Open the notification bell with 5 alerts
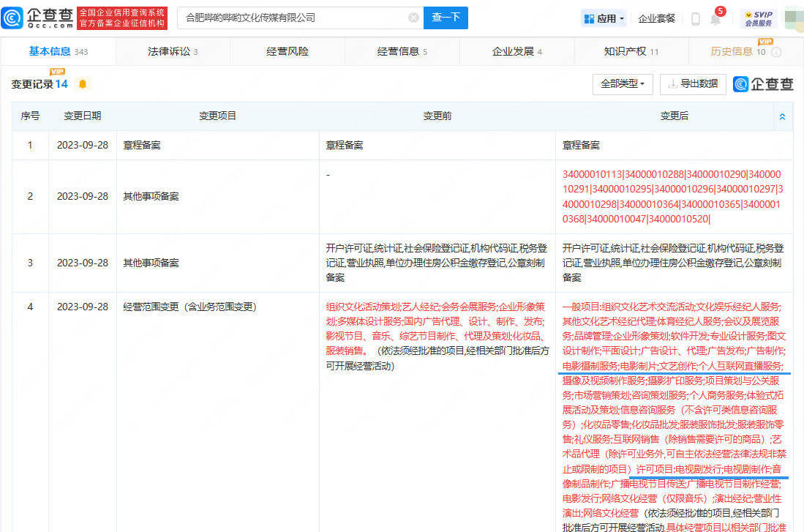 tap(715, 18)
